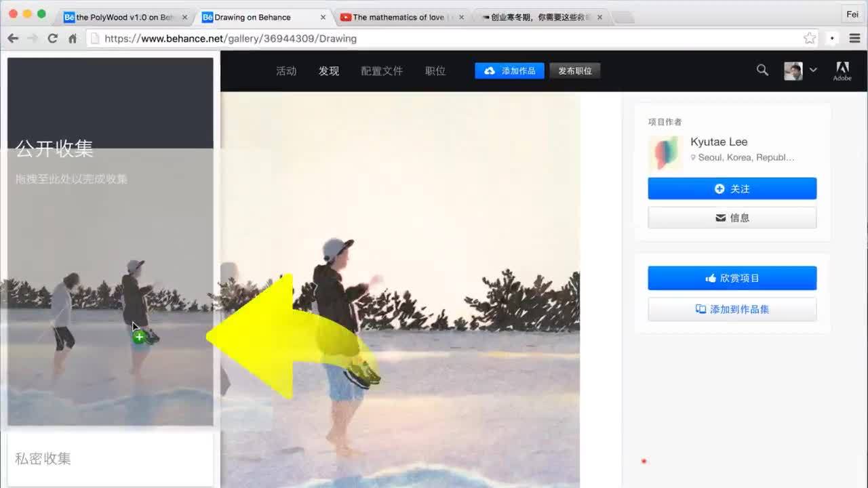Click the thumbs-up icon on 欣赏项目
This screenshot has height=488, width=868.
710,277
